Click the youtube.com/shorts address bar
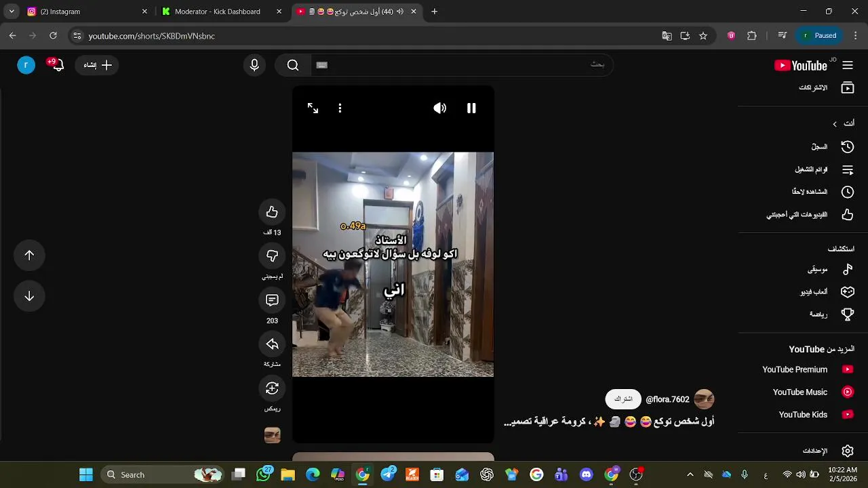 pyautogui.click(x=366, y=36)
